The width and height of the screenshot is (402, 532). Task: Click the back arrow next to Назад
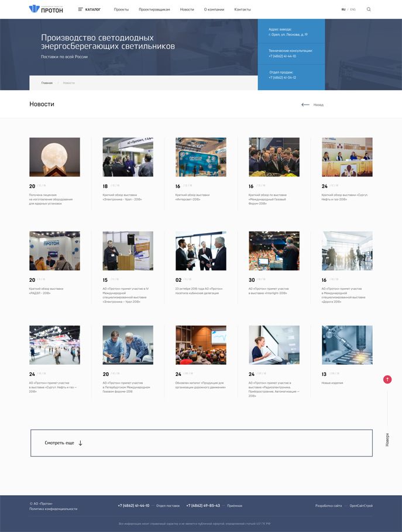tap(305, 105)
